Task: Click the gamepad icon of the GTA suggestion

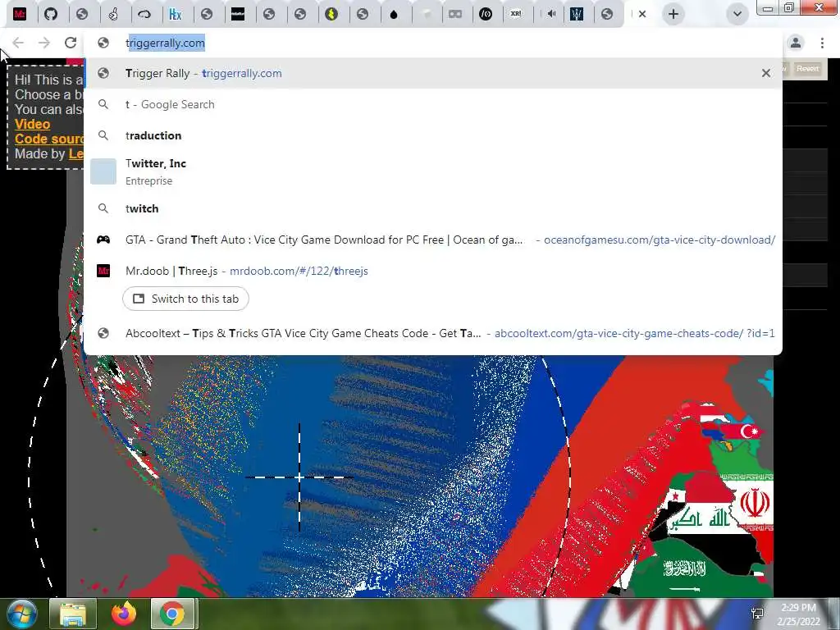Action: 103,240
